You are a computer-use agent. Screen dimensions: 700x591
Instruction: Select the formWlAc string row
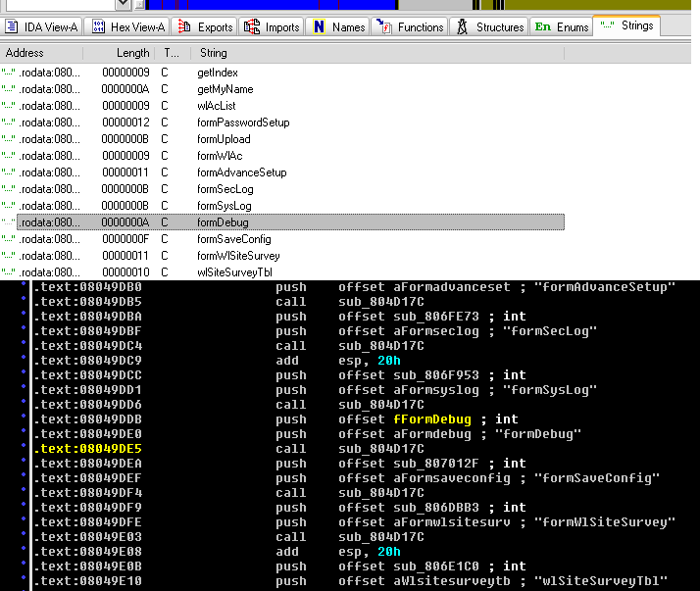(282, 156)
